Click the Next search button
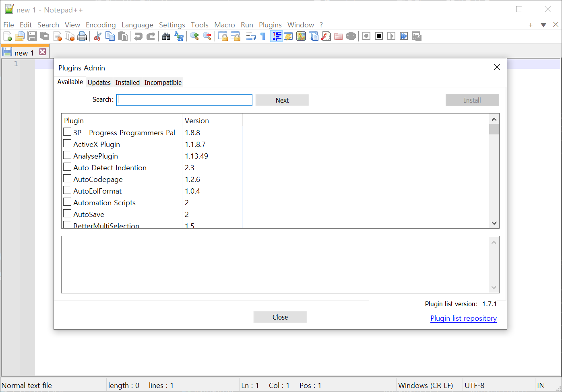This screenshot has height=392, width=562. point(282,100)
